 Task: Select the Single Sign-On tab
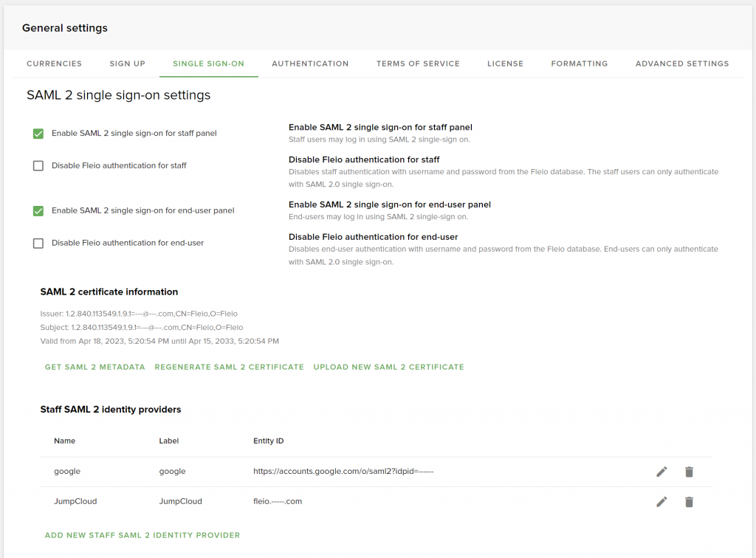click(208, 63)
